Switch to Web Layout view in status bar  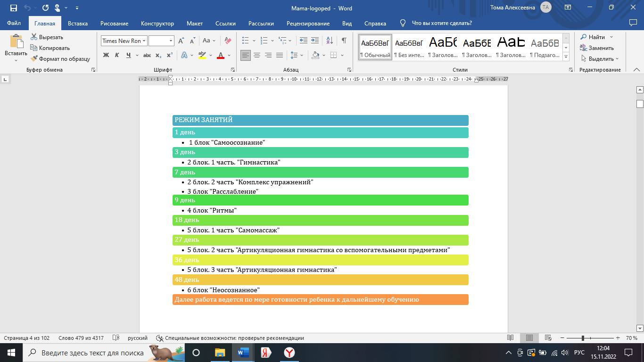(x=548, y=338)
